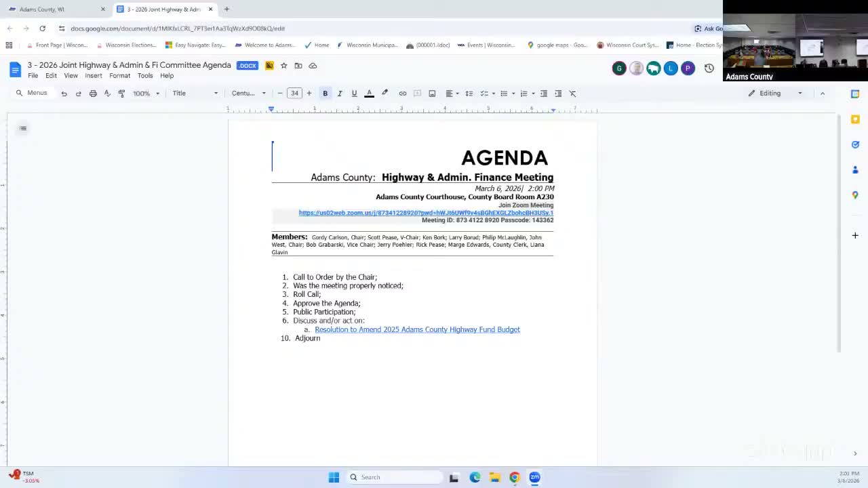Open the numbered list dropdown
The image size is (868, 488).
pyautogui.click(x=527, y=94)
